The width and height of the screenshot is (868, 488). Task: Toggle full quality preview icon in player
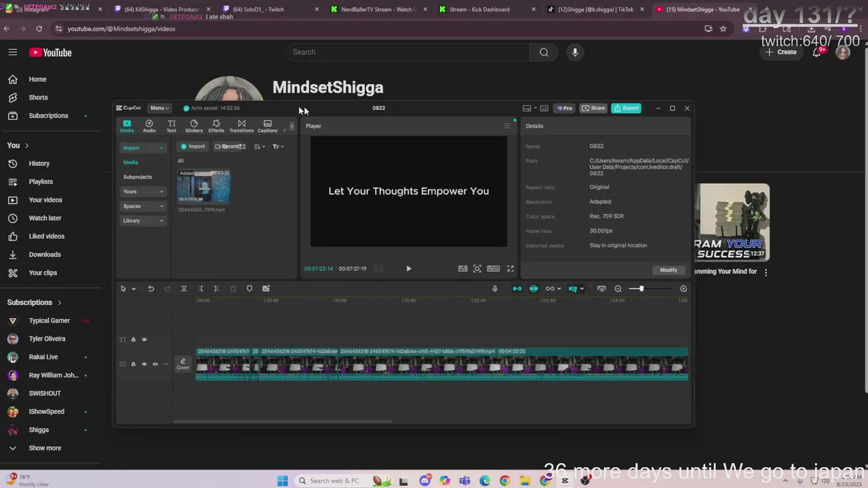click(462, 268)
